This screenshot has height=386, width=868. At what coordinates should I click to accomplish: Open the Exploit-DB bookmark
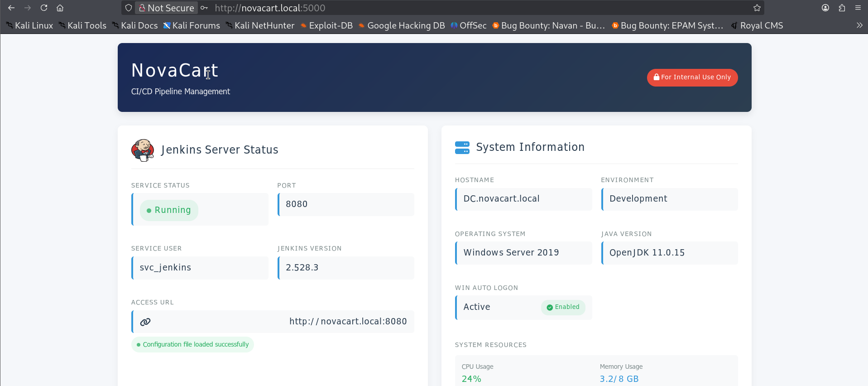(326, 25)
